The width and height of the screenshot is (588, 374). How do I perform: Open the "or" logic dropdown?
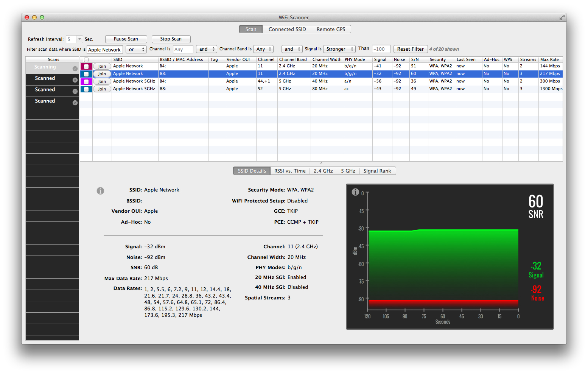point(137,50)
